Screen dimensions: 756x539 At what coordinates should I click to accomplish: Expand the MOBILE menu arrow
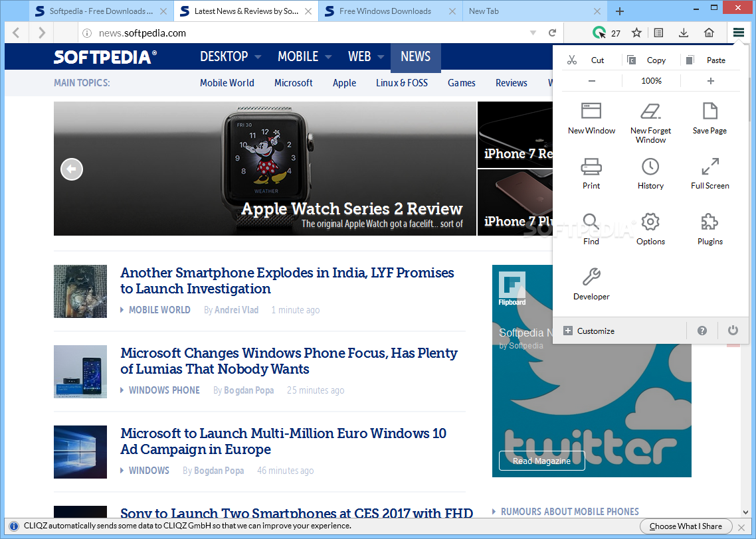click(x=328, y=57)
